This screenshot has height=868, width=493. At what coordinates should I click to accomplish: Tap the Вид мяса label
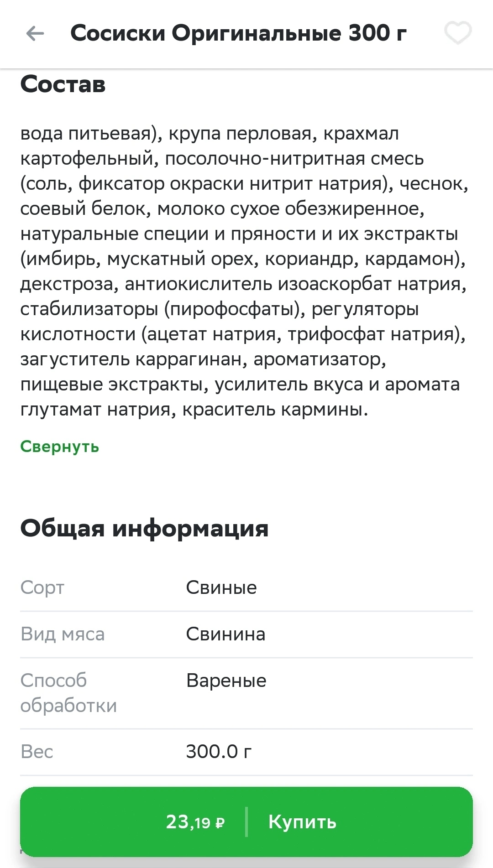(63, 634)
